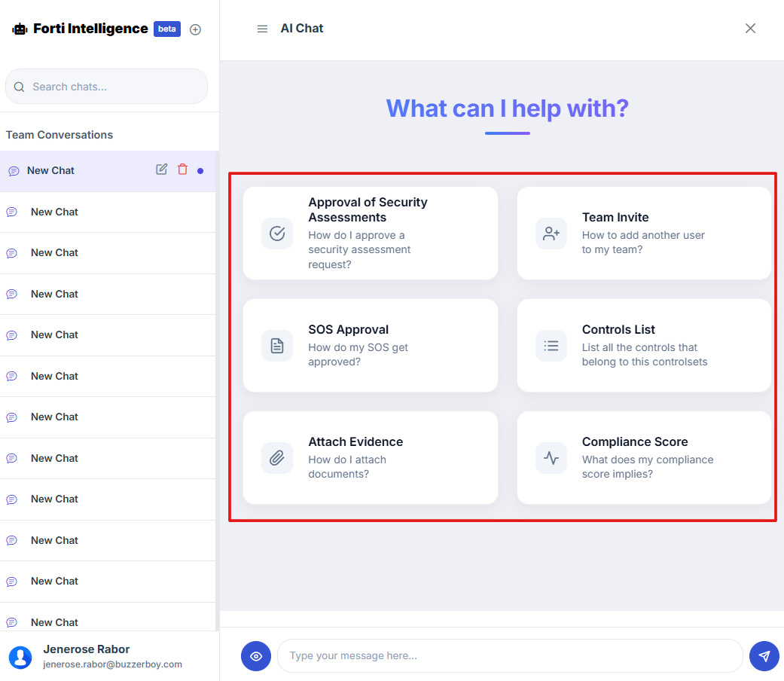
Task: Click the message input box
Action: coord(510,656)
